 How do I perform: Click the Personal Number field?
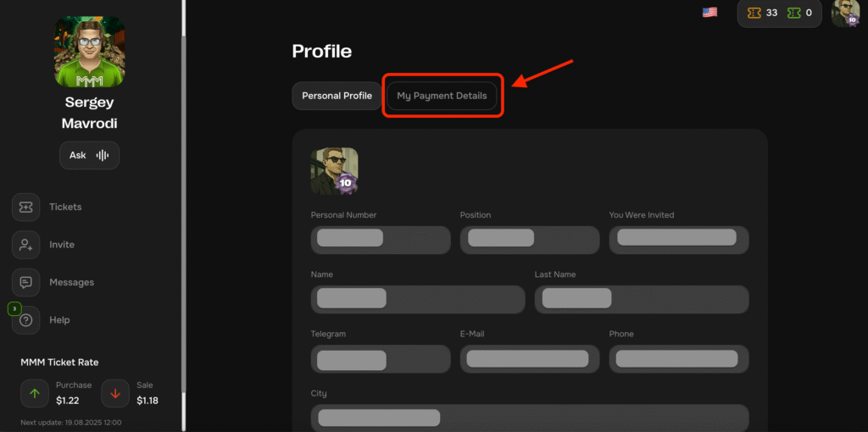[381, 239]
